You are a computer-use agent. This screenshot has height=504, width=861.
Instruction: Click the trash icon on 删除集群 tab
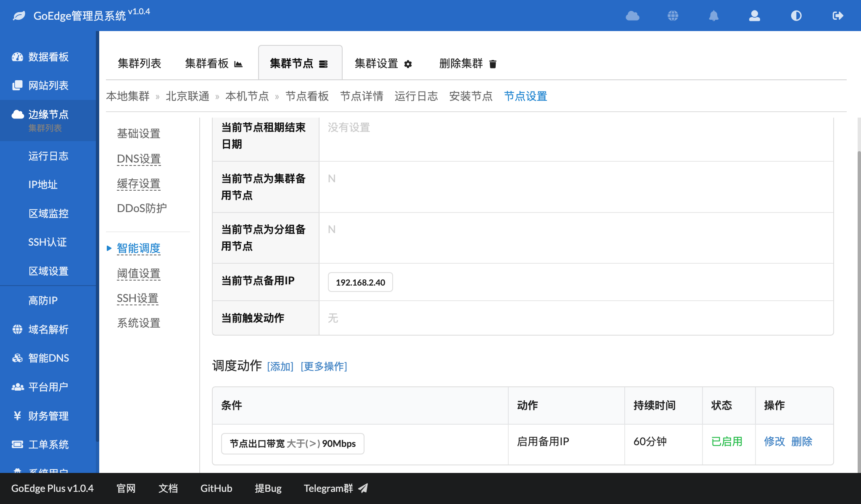click(x=493, y=64)
